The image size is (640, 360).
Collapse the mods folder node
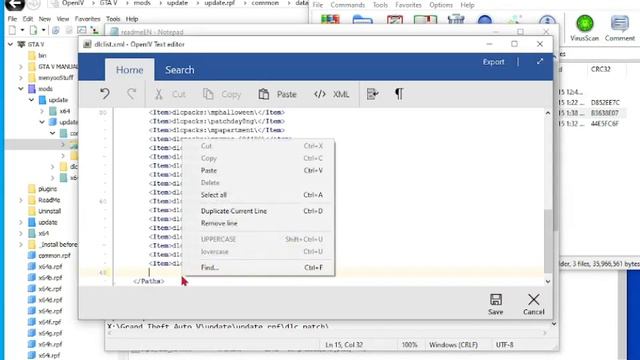21,89
